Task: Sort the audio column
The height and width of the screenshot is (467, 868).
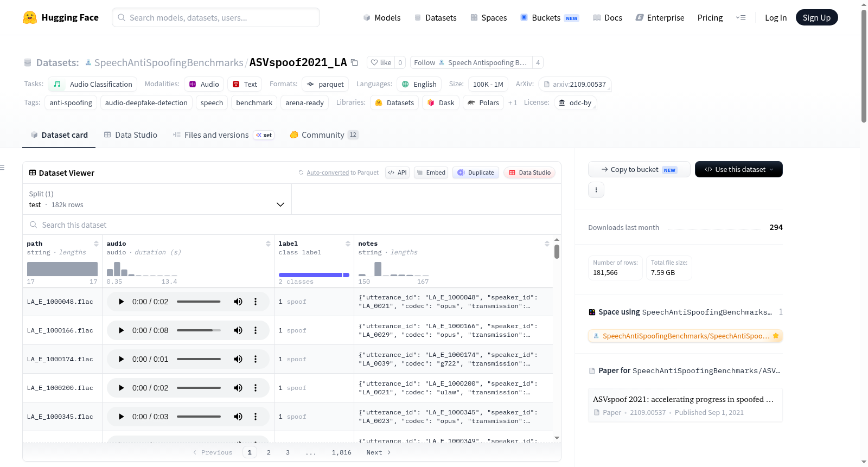Action: pyautogui.click(x=268, y=244)
